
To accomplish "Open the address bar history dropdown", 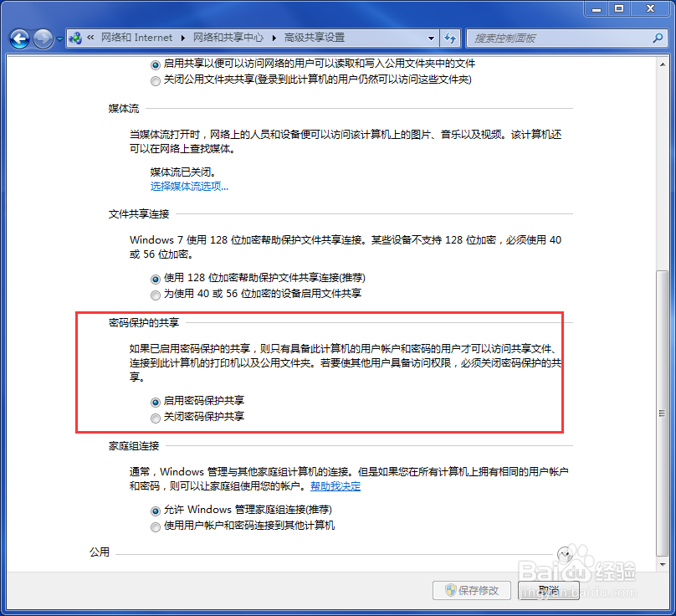I will [x=432, y=38].
